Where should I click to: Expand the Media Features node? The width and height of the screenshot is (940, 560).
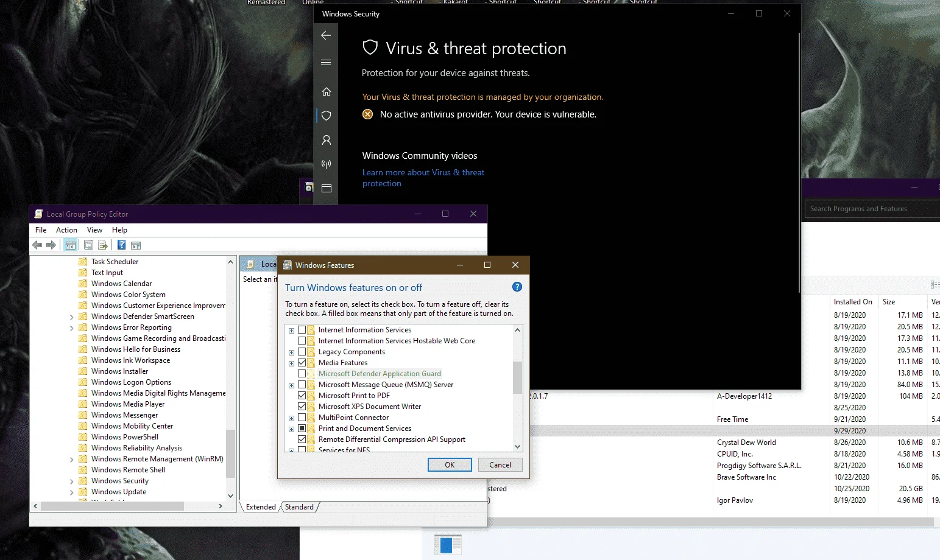[291, 363]
